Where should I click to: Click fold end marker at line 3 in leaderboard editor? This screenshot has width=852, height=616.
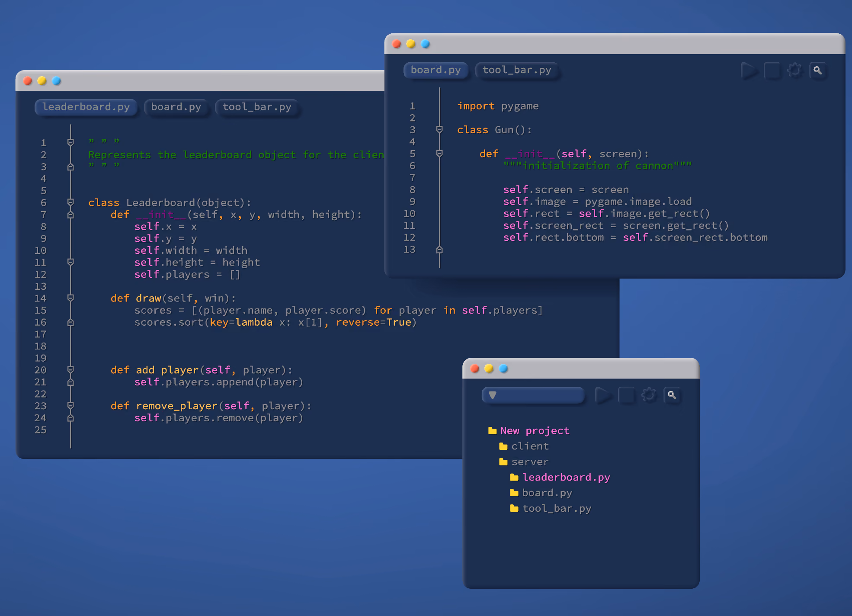point(70,167)
